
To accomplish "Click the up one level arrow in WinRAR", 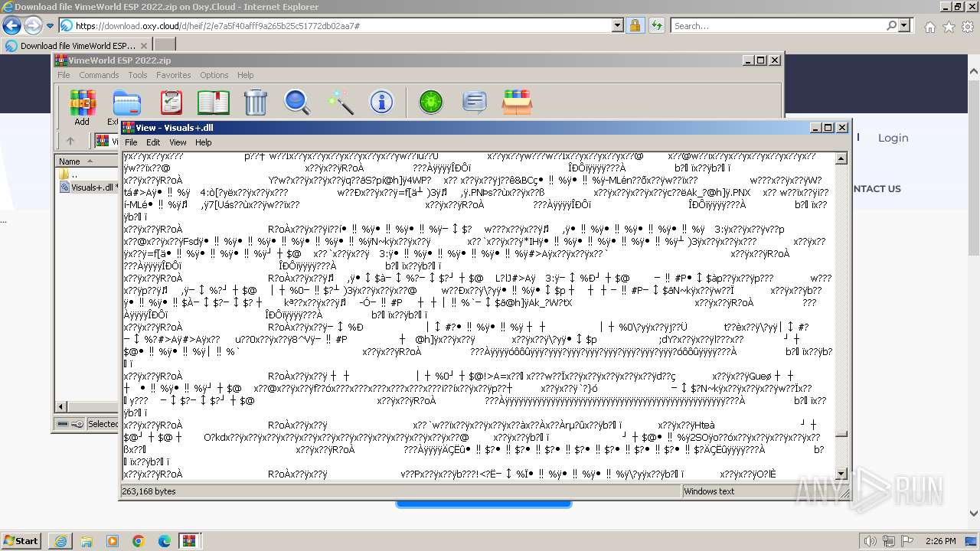I will coord(70,141).
